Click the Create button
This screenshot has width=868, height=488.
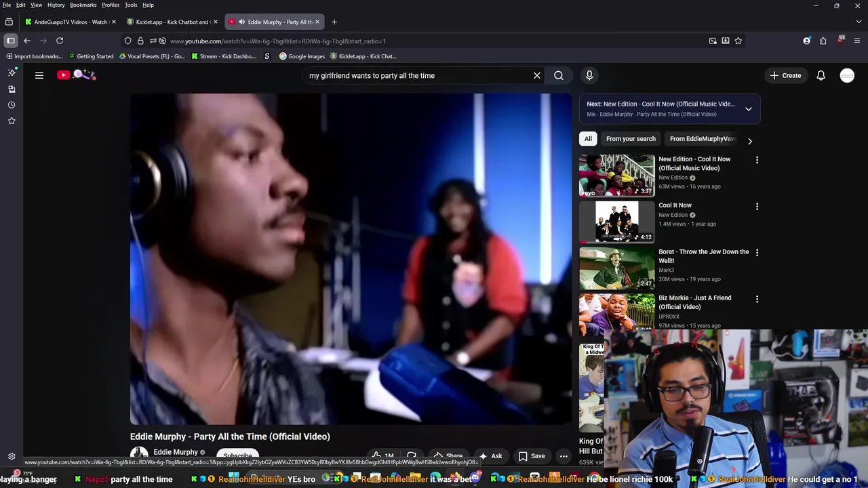[x=785, y=75]
